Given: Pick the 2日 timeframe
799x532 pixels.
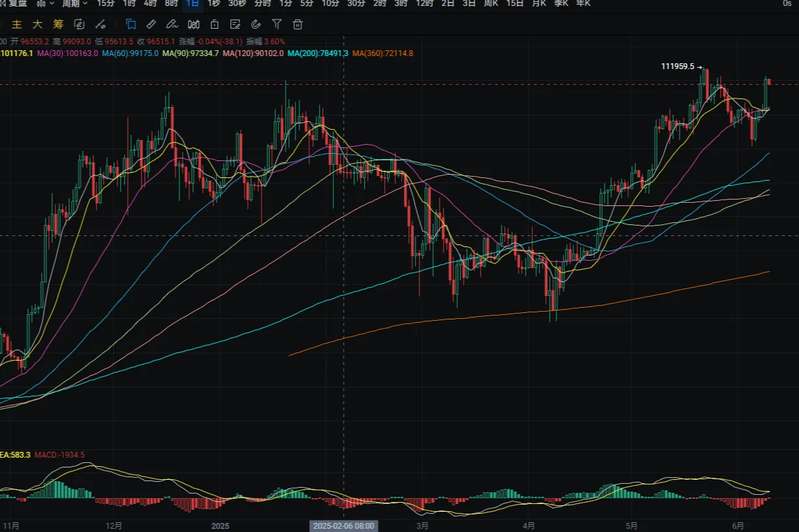Looking at the screenshot, I should [x=448, y=3].
